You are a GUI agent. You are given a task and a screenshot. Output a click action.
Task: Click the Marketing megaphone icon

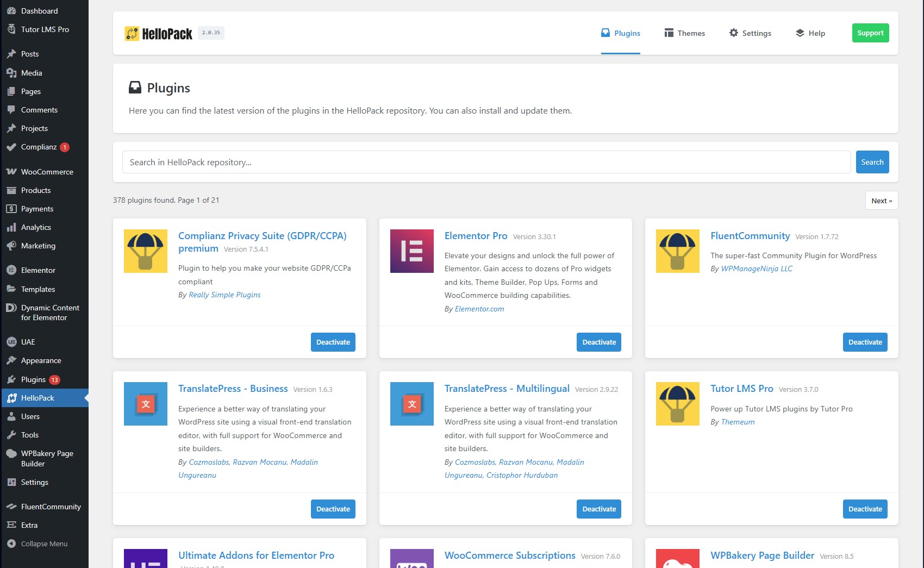(11, 246)
